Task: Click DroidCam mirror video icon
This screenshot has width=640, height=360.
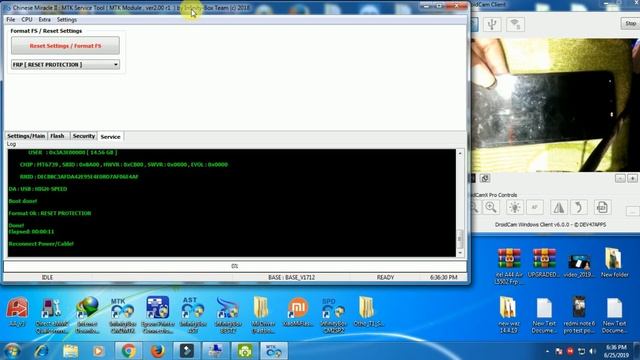Action: pyautogui.click(x=558, y=207)
